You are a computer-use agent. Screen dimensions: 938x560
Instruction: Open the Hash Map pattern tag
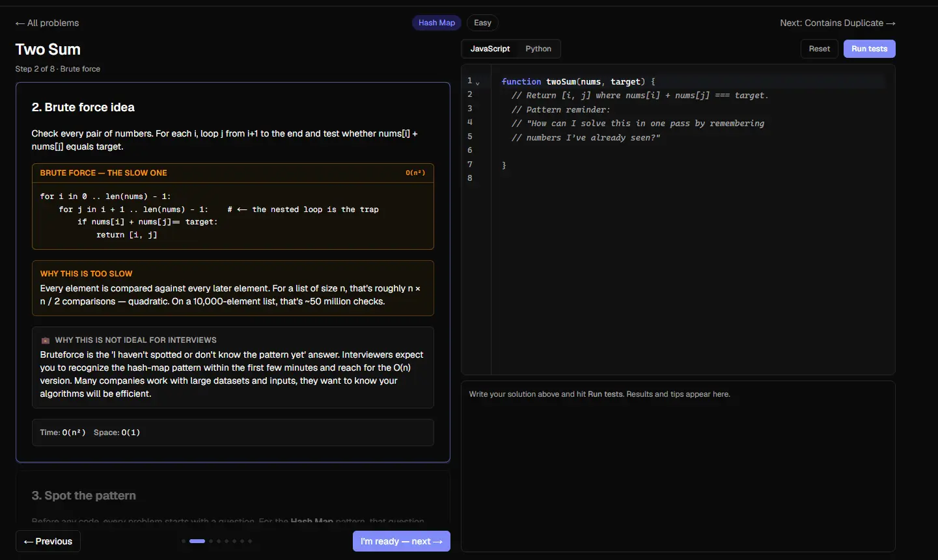click(437, 23)
